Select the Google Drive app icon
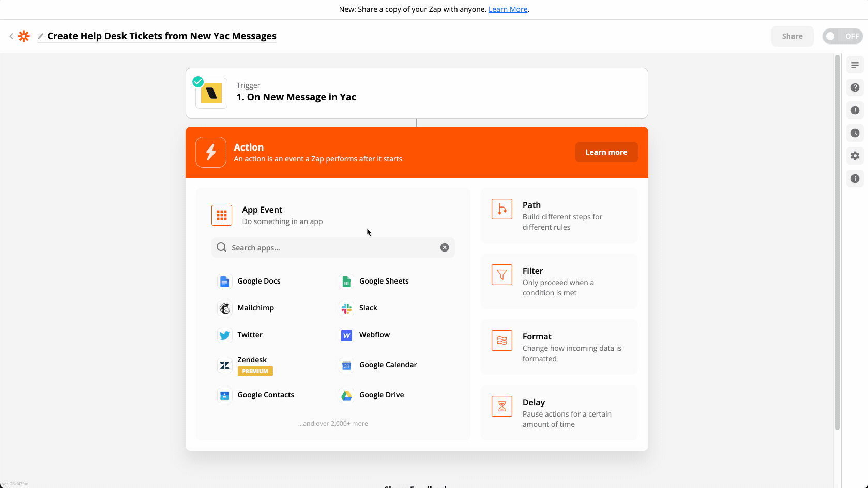The width and height of the screenshot is (868, 488). click(346, 395)
